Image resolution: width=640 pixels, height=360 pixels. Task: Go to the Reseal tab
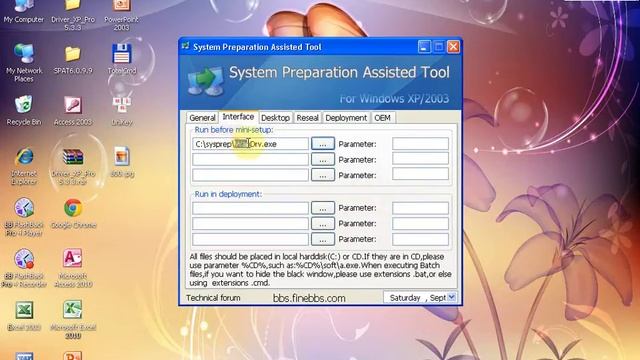307,118
